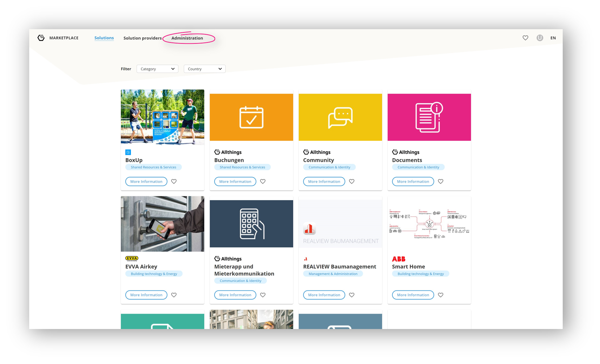Click the ABB provider logo
Viewport: 600px width, 364px height.
399,259
